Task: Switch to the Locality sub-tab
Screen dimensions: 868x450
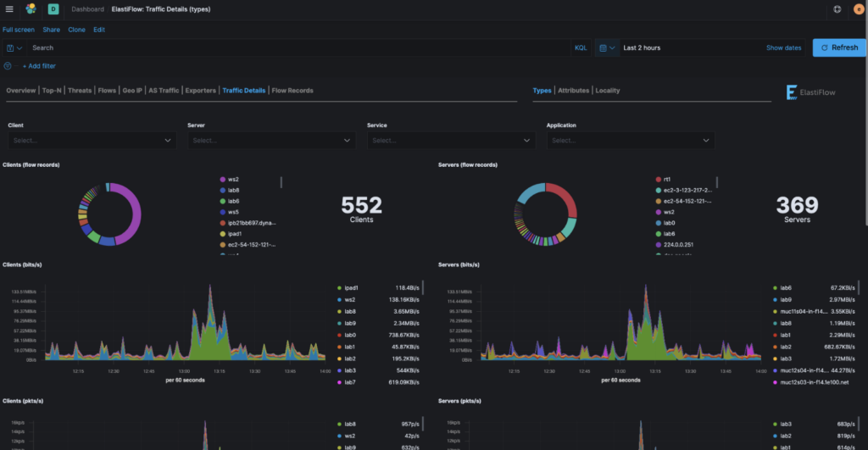Action: click(607, 91)
